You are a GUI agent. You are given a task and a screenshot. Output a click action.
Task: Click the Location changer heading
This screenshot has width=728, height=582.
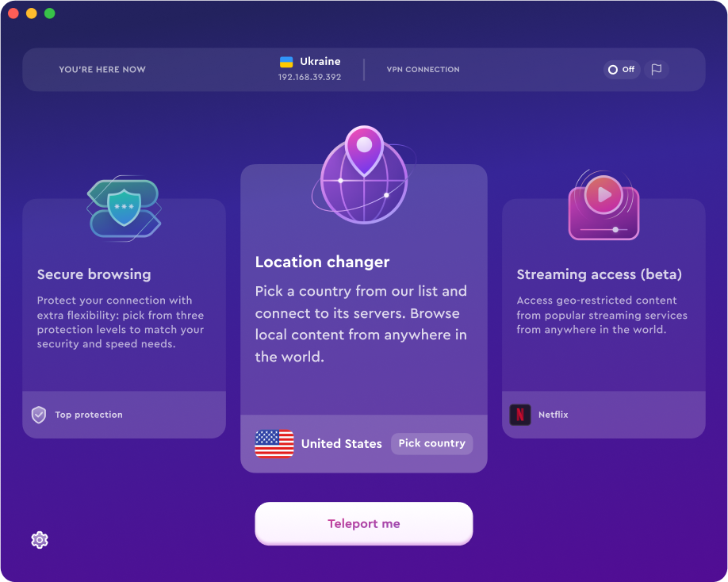point(322,262)
